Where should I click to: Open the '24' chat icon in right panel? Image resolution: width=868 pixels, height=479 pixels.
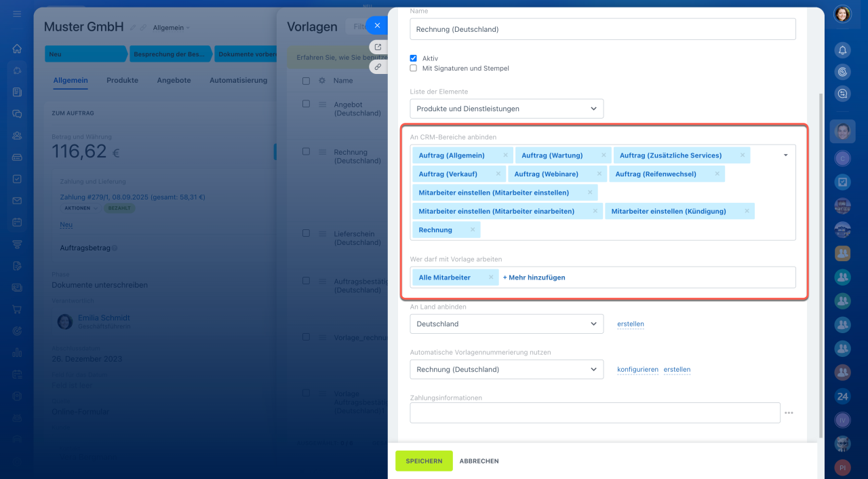[842, 396]
